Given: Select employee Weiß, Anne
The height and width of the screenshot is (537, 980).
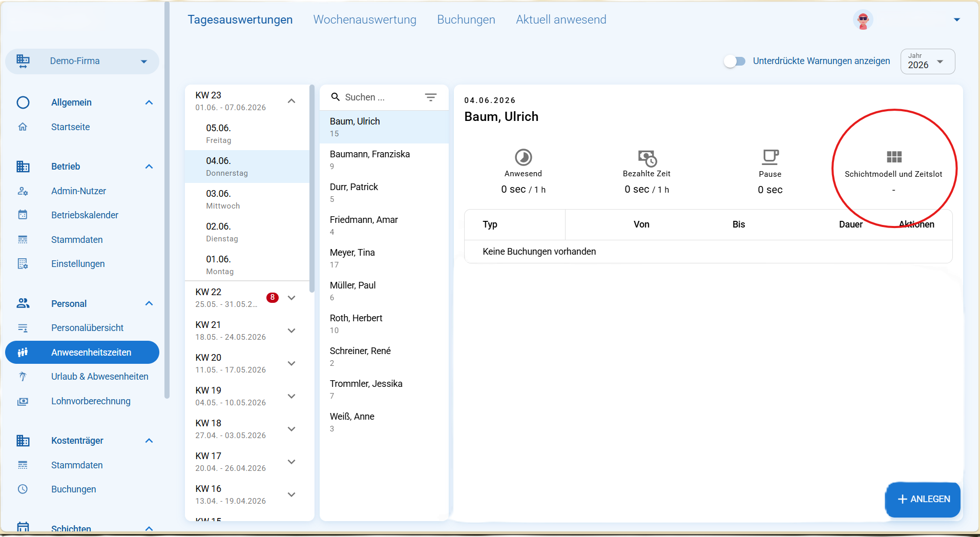Looking at the screenshot, I should 384,422.
